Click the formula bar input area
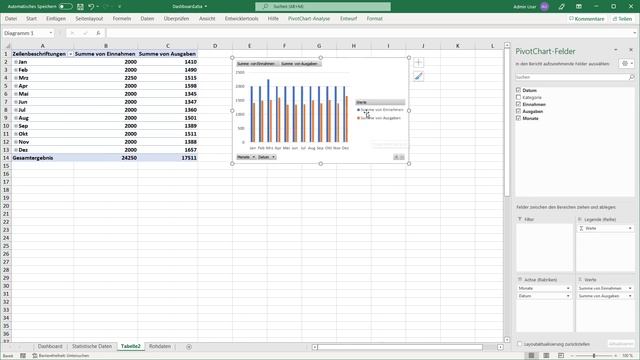This screenshot has width=640, height=360. [x=369, y=33]
